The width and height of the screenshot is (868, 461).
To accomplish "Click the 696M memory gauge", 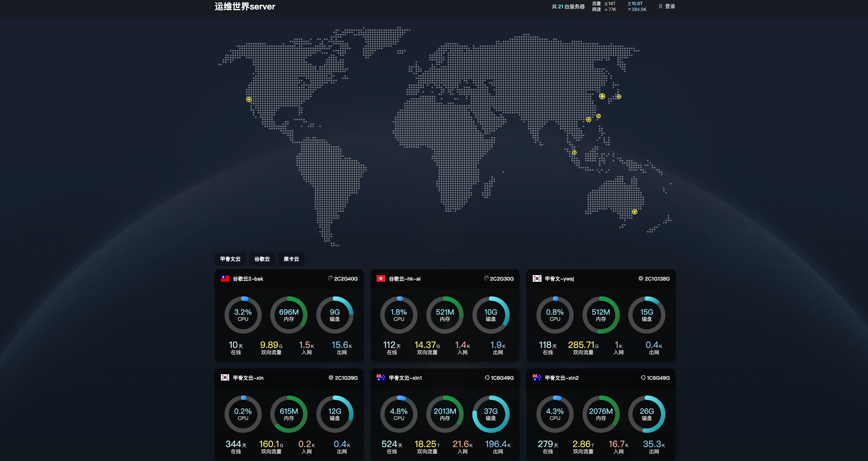I will pos(288,315).
